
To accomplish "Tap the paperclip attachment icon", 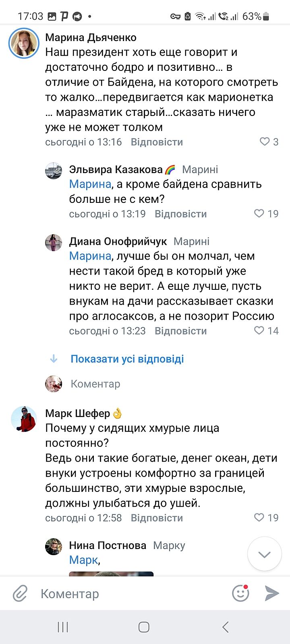I will pyautogui.click(x=20, y=593).
